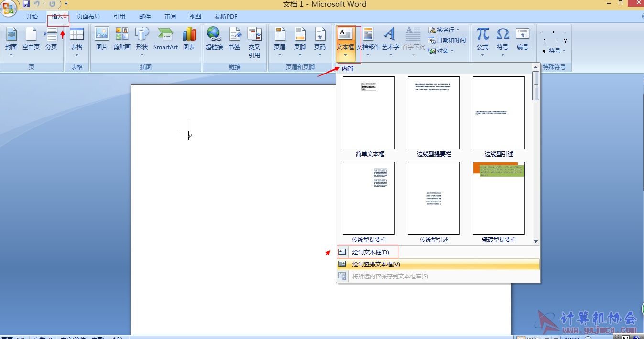This screenshot has height=339, width=644.
Task: Select the 瓷砖型提要栏 text box thumbnail
Action: [x=499, y=198]
